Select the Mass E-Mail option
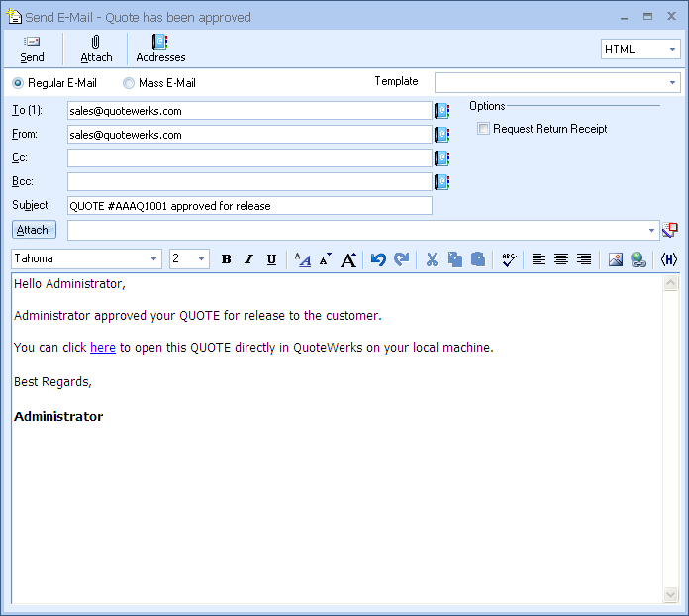This screenshot has width=689, height=616. pyautogui.click(x=129, y=83)
